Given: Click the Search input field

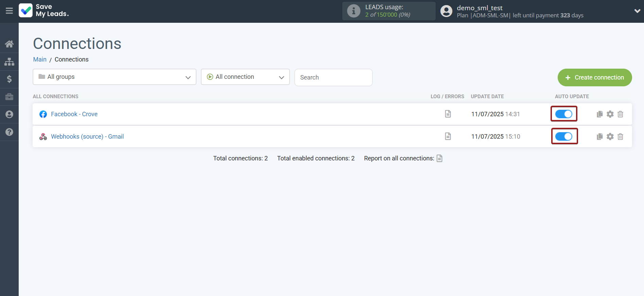Looking at the screenshot, I should [333, 77].
